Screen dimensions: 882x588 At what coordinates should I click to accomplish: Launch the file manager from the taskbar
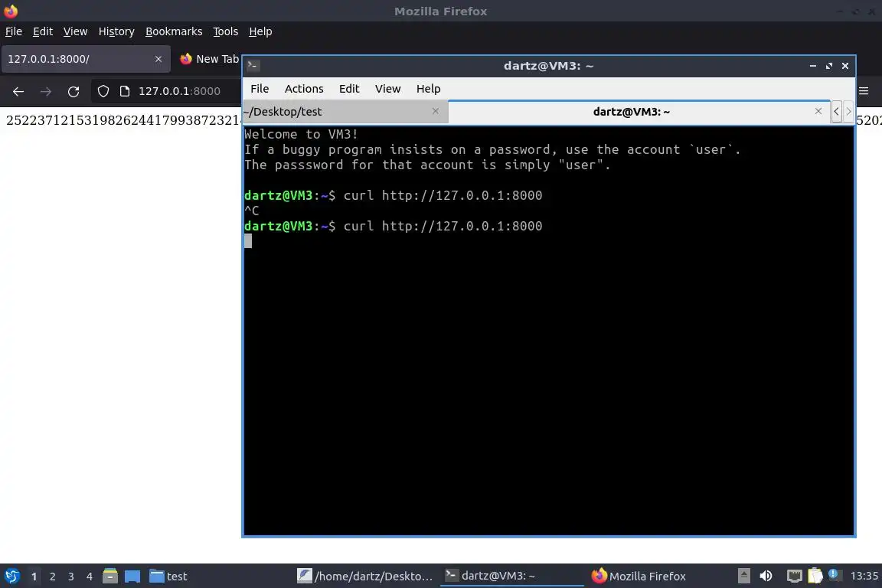[110, 577]
